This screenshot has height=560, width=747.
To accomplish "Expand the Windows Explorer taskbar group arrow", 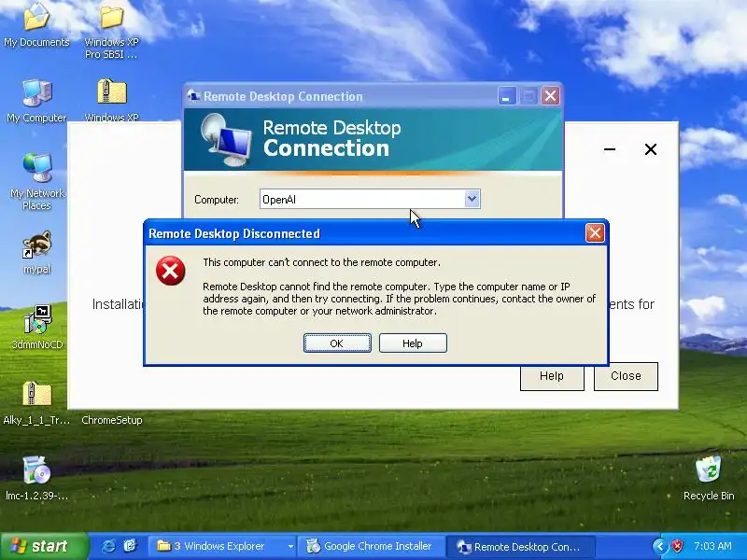I will coord(290,546).
